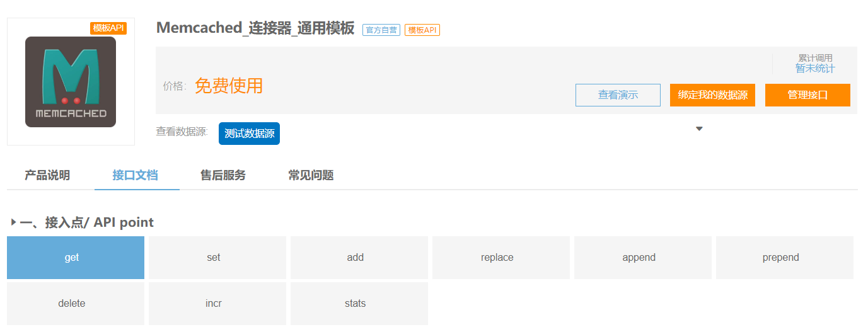Select the stats API point
The height and width of the screenshot is (332, 868).
tap(359, 304)
